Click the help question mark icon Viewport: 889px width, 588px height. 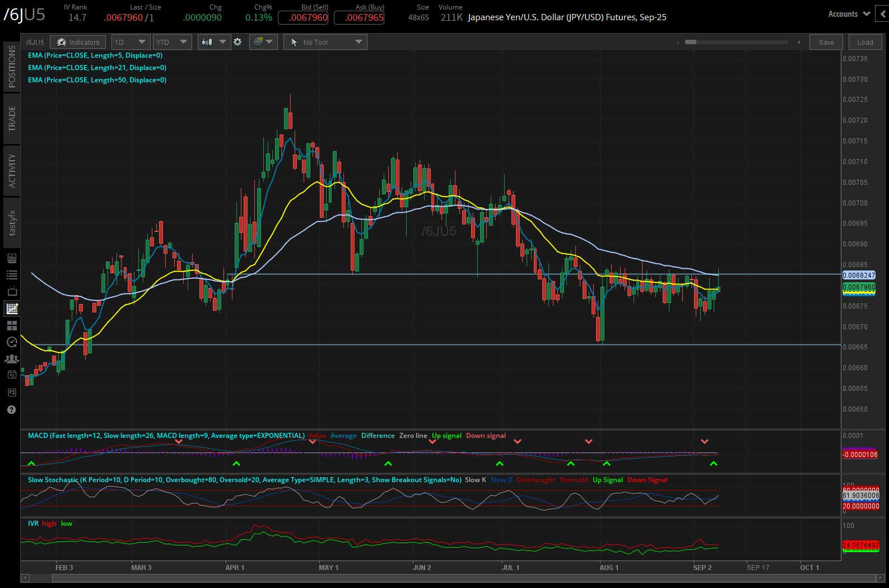12,410
